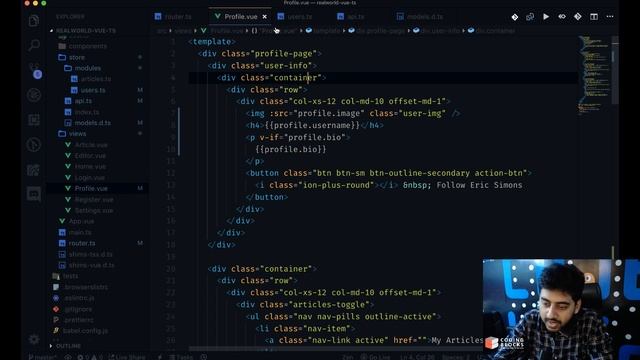Open the More Actions ellipsis in editor toolbar

click(610, 17)
